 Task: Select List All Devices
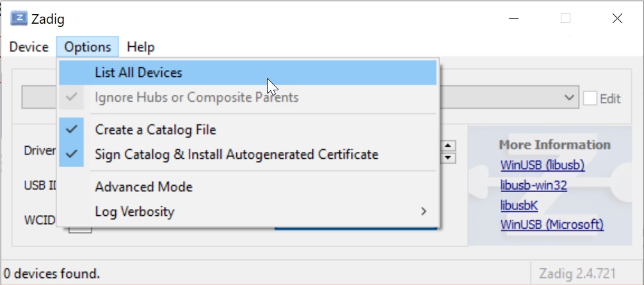pos(138,73)
